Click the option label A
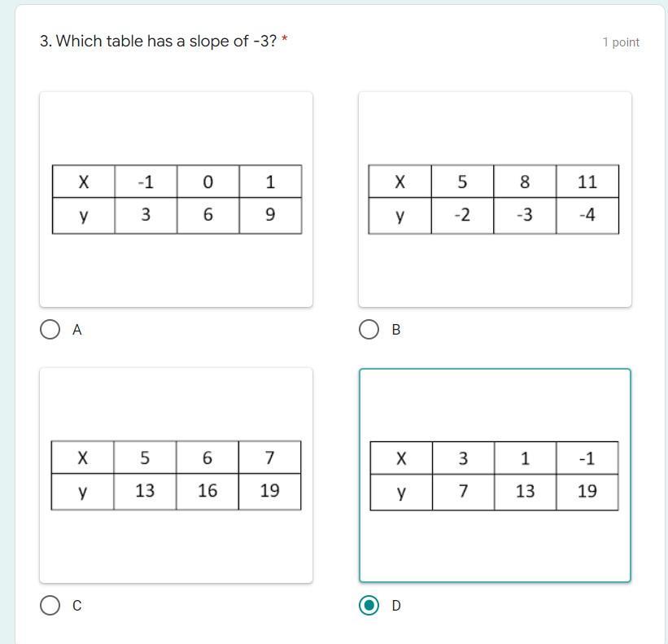Screen dimensions: 668x644 pyautogui.click(x=77, y=330)
